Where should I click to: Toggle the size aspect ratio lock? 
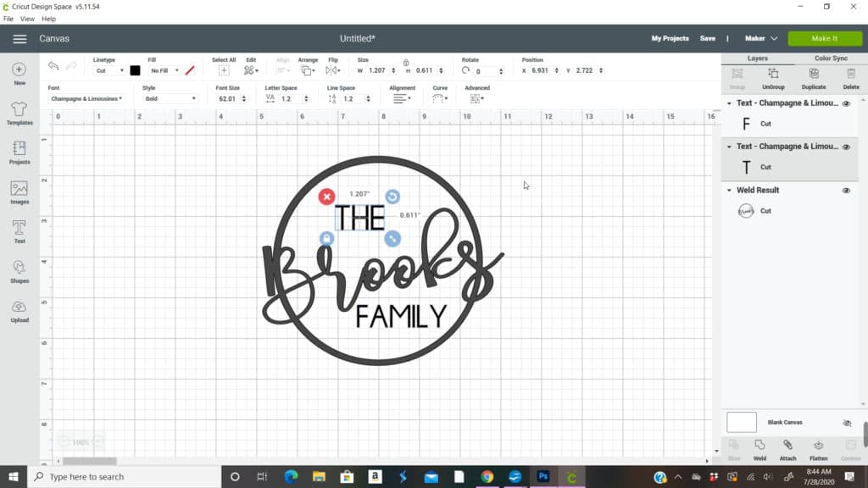[x=406, y=63]
